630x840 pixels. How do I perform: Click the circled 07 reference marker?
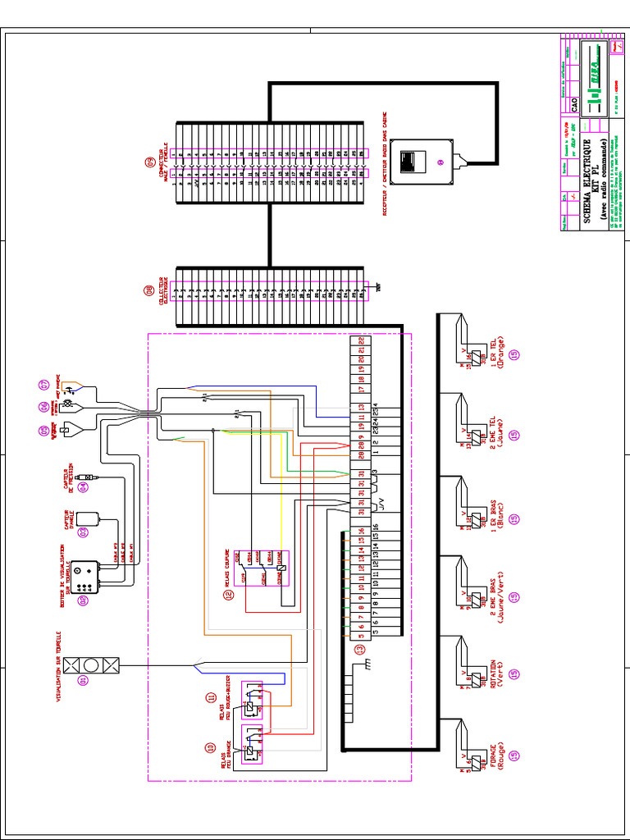point(44,384)
